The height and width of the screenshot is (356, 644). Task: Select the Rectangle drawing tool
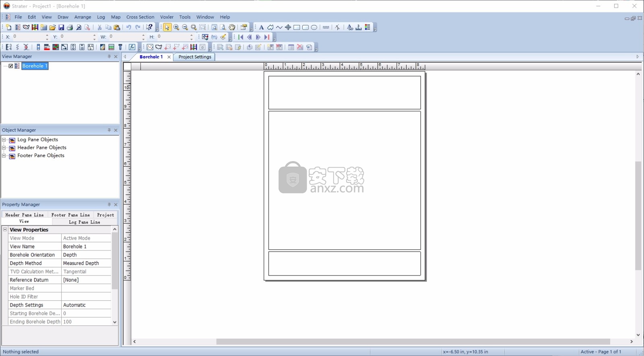click(x=297, y=27)
